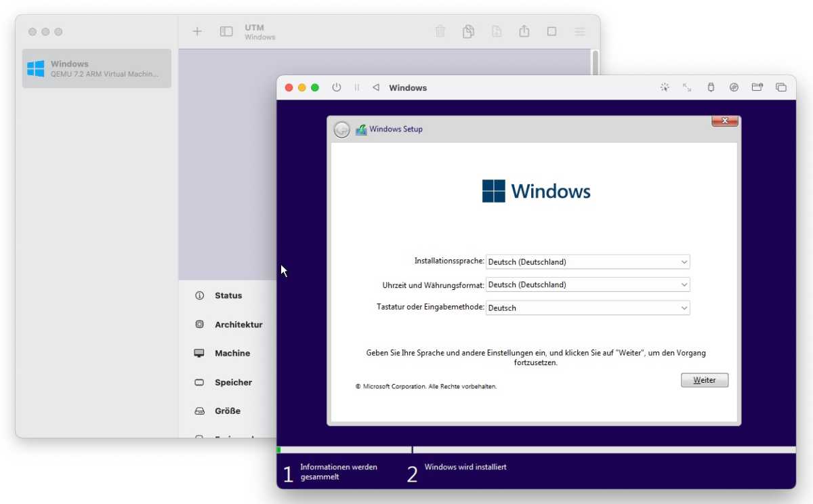Click the 'UTM' title in the UTM window toolbar
The image size is (813, 504).
(255, 28)
